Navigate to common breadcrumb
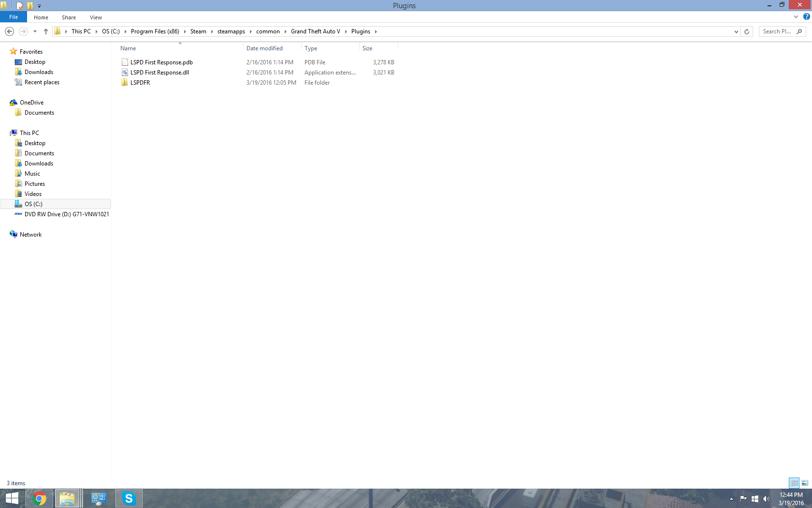The height and width of the screenshot is (508, 812). [x=268, y=31]
